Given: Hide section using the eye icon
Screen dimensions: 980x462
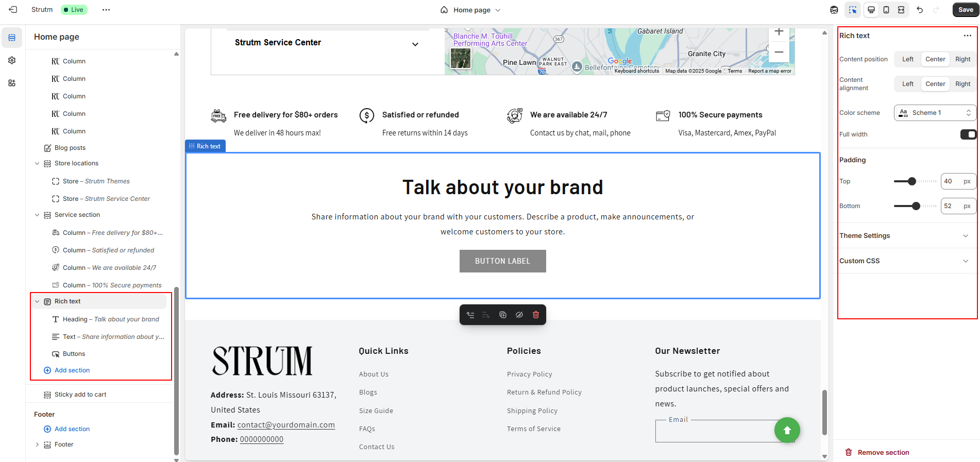Looking at the screenshot, I should 519,315.
